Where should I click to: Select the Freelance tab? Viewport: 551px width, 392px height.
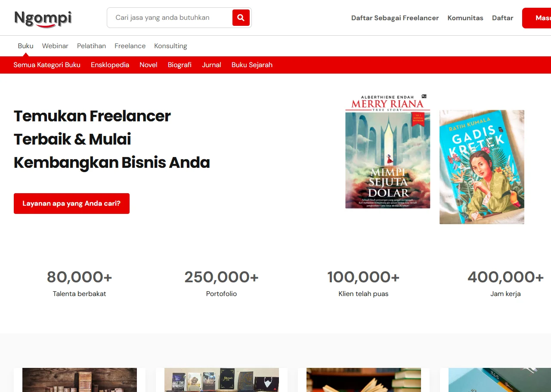tap(130, 46)
